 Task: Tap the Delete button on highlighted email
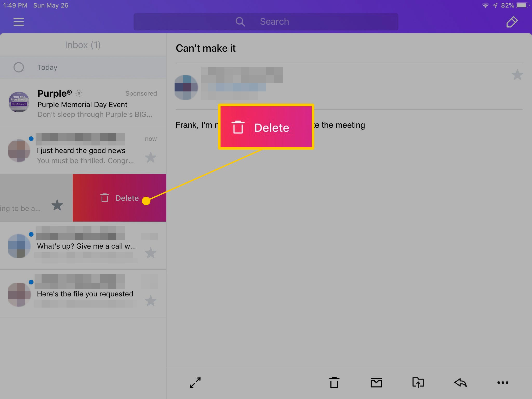119,197
